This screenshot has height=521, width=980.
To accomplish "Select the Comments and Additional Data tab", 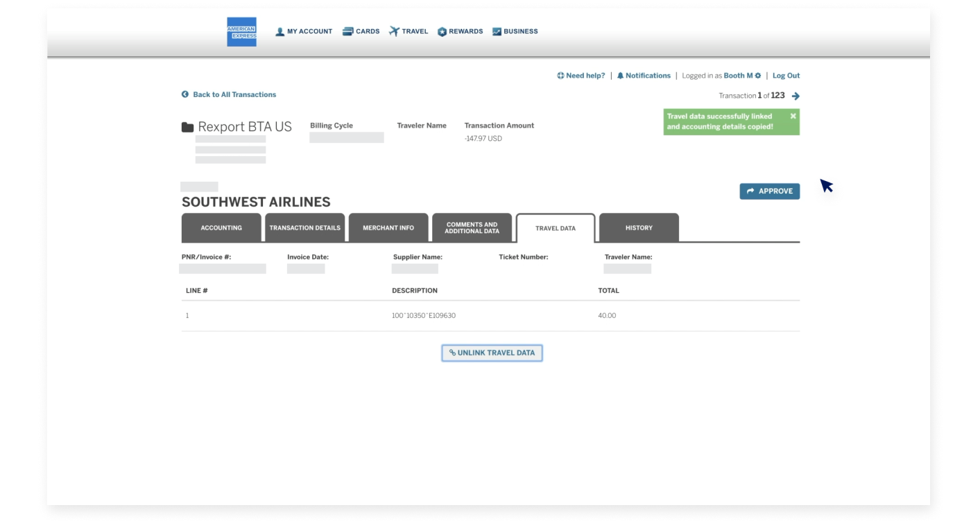I will pyautogui.click(x=472, y=228).
